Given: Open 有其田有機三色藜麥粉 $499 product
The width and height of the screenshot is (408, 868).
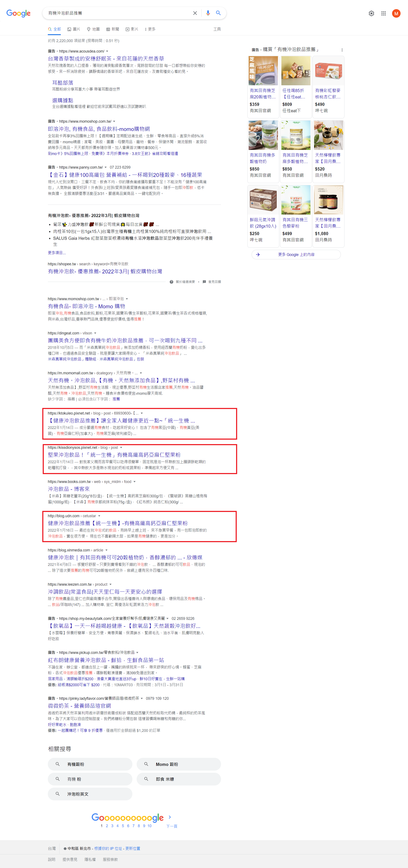Looking at the screenshot, I should click(296, 216).
